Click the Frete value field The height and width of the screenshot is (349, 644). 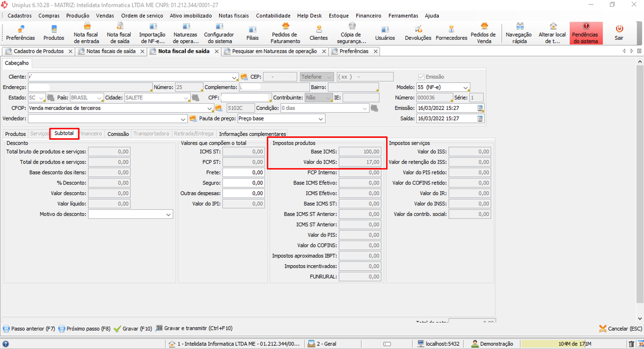244,172
